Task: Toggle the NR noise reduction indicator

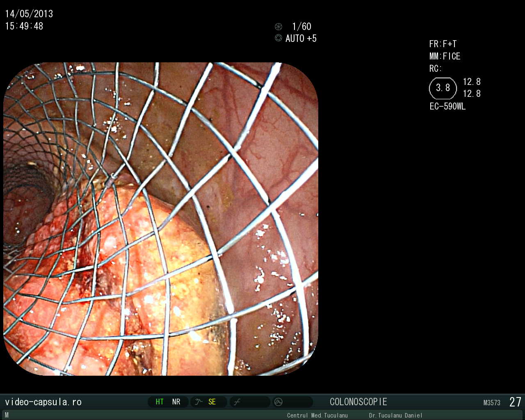Action: coord(176,402)
